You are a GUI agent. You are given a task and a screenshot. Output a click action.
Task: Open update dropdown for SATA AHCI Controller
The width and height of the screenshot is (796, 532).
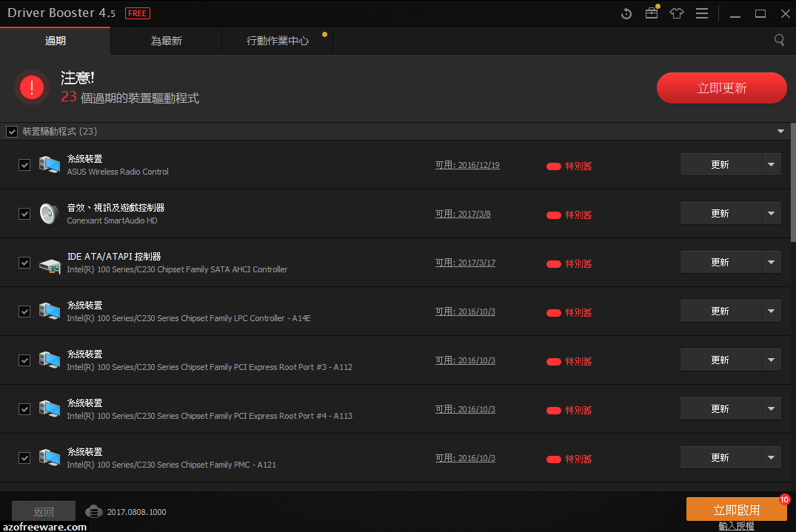771,262
